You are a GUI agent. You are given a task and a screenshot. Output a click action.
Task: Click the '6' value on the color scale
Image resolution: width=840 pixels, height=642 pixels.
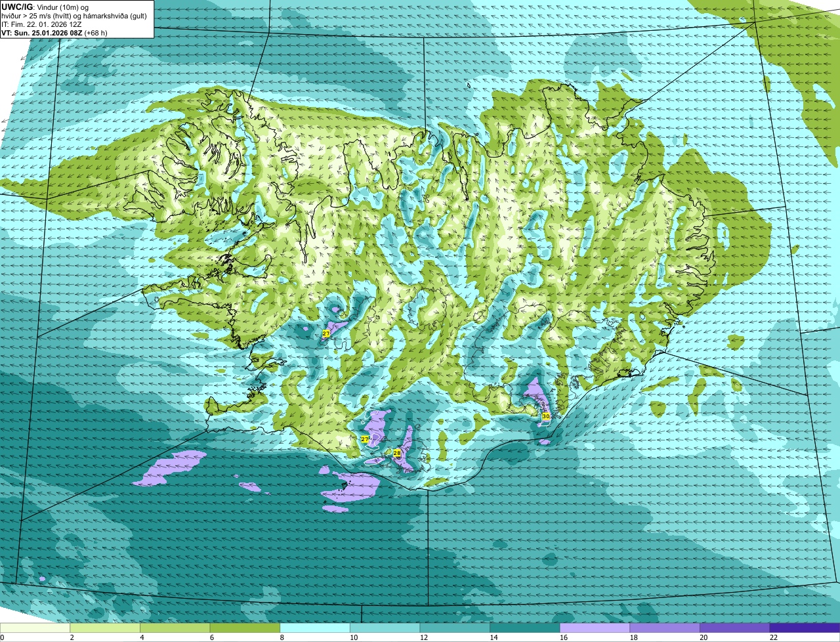pos(211,637)
